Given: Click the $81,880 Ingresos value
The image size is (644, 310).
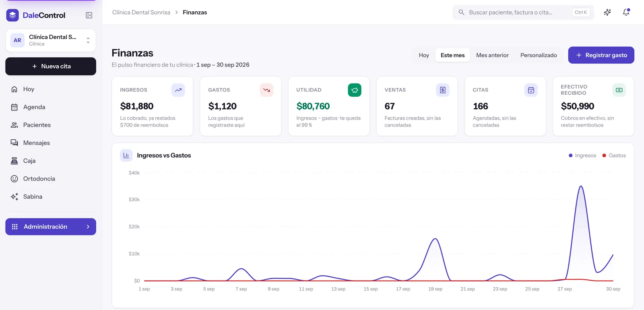Looking at the screenshot, I should (x=137, y=106).
